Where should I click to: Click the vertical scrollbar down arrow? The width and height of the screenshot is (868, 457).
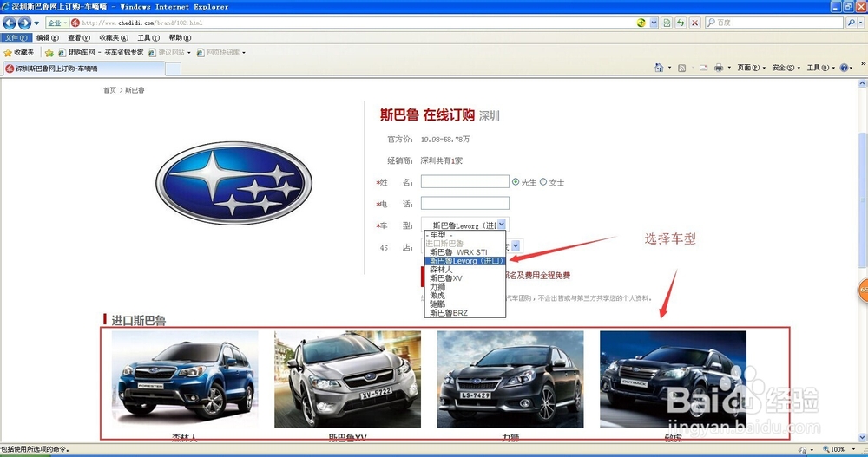pyautogui.click(x=863, y=437)
